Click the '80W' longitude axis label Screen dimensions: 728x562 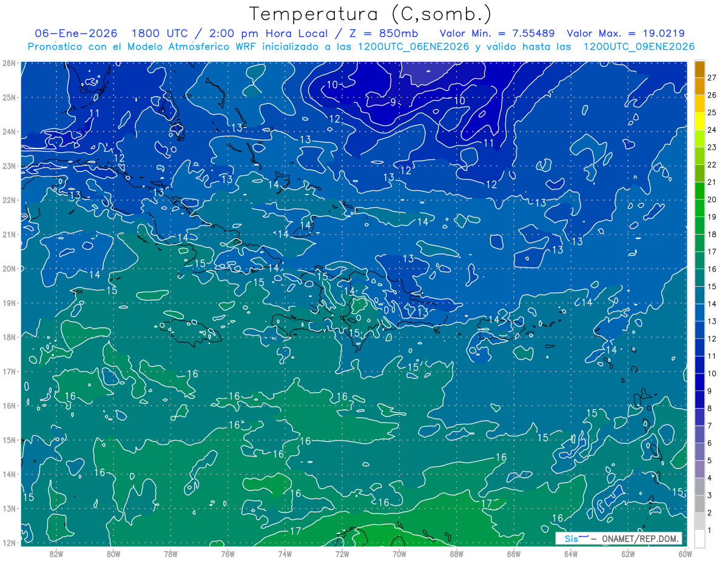[x=113, y=554]
